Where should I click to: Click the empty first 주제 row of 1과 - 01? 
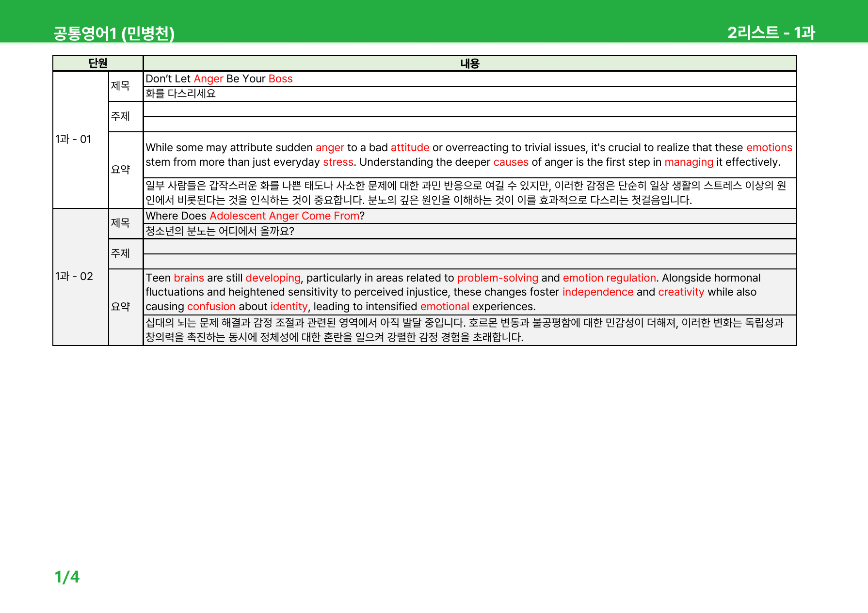tap(470, 109)
